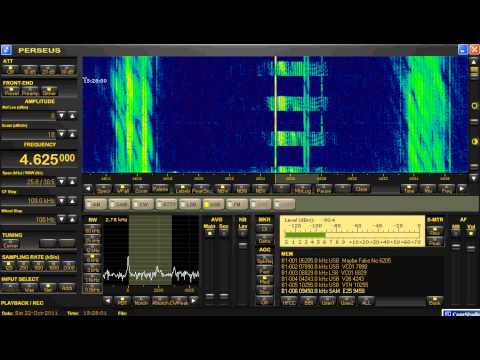Toggle the Zoom display button
Image resolution: width=480 pixels, height=360 pixels.
[141, 189]
